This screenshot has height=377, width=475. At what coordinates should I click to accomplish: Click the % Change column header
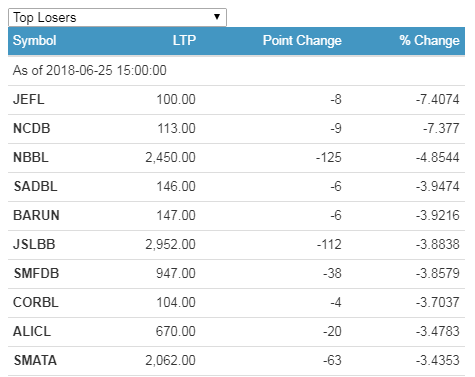[x=429, y=41]
